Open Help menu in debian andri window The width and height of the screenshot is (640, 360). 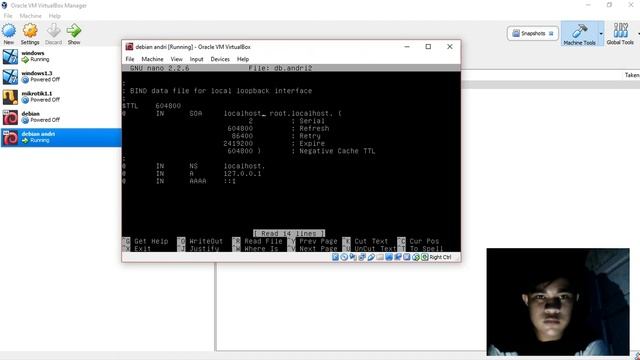pyautogui.click(x=243, y=59)
